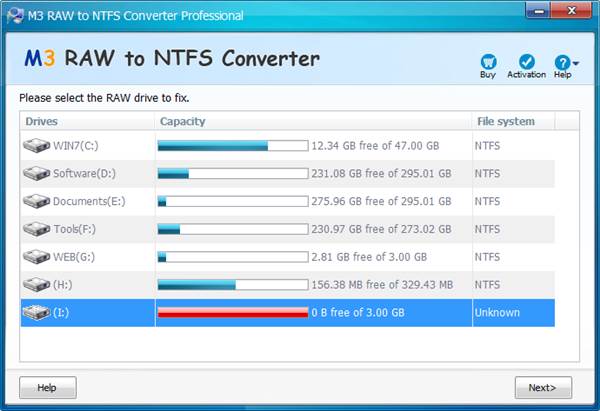Click WIN7(C:) capacity usage bar
This screenshot has width=600, height=411.
[x=233, y=145]
